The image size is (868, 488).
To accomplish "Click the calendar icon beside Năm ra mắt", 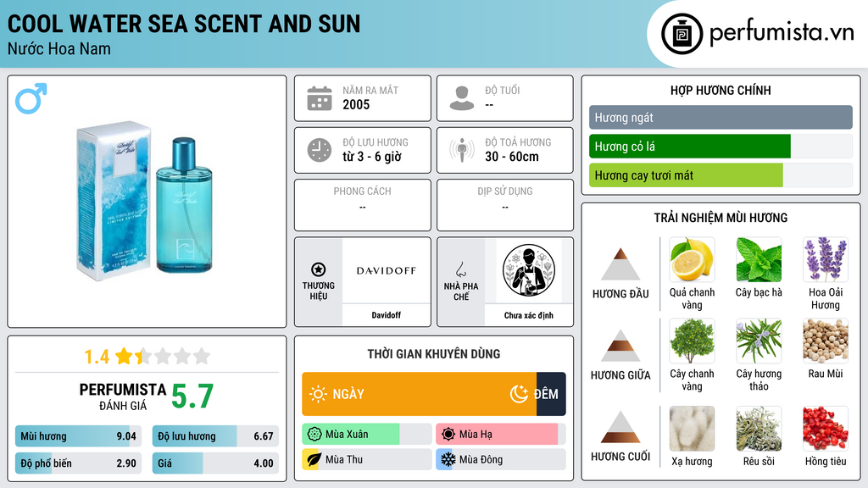I will [320, 98].
